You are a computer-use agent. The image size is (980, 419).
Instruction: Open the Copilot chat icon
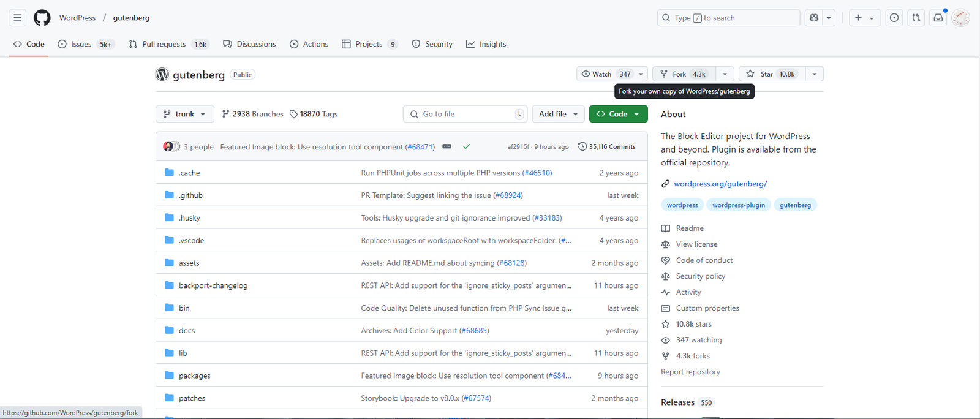[813, 18]
